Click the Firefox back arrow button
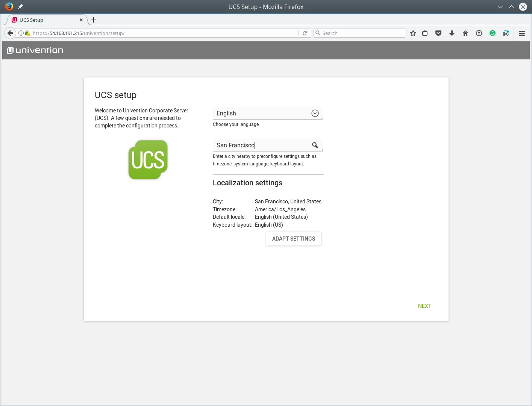 pyautogui.click(x=10, y=33)
